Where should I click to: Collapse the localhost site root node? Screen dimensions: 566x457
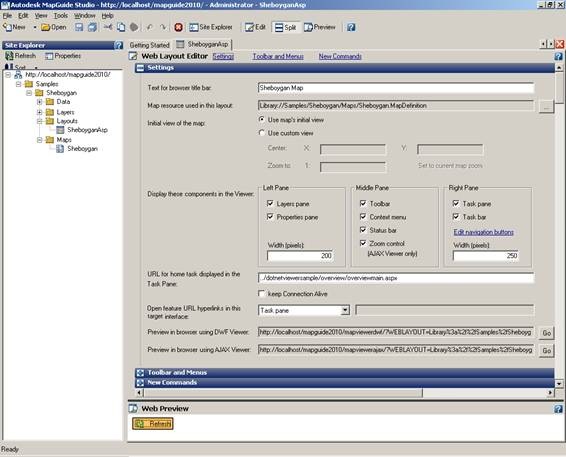[x=8, y=75]
